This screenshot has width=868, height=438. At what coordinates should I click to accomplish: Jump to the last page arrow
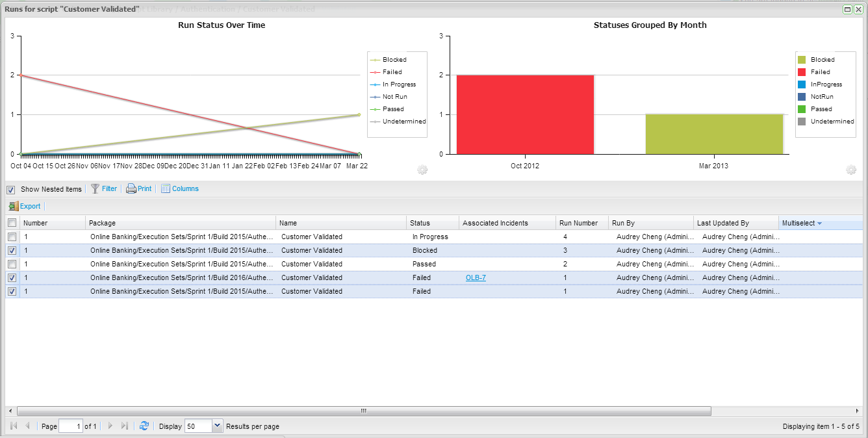(x=125, y=426)
